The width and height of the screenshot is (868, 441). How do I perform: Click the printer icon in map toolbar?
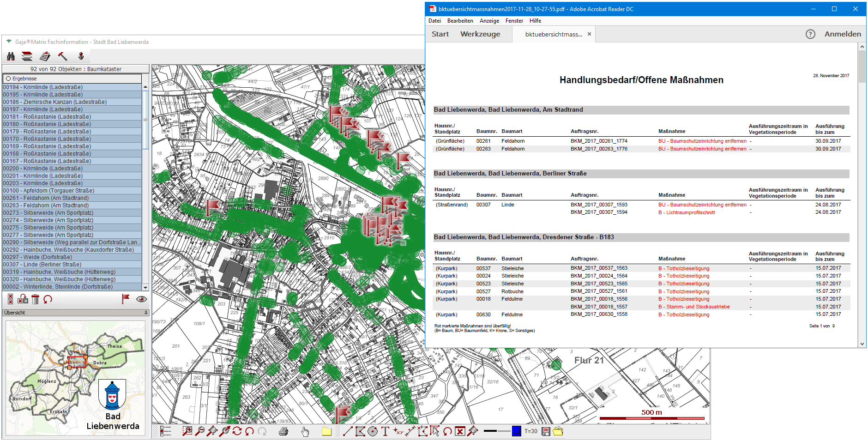coord(283,432)
